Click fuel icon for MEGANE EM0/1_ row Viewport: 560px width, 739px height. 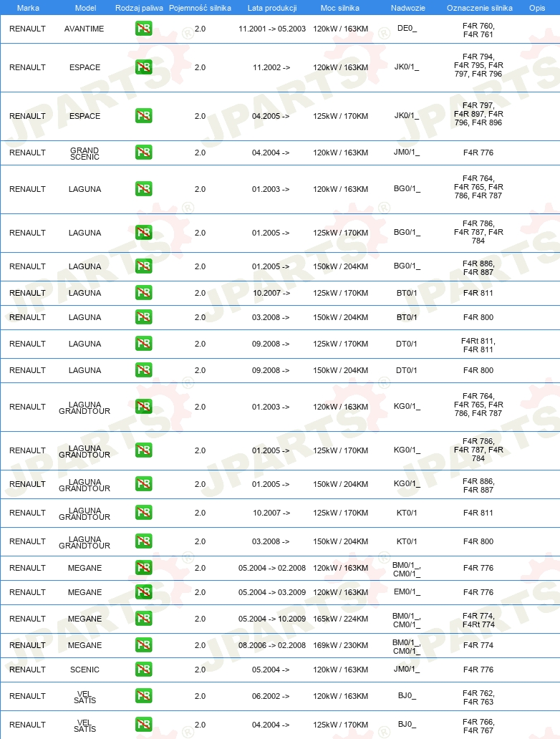(144, 592)
